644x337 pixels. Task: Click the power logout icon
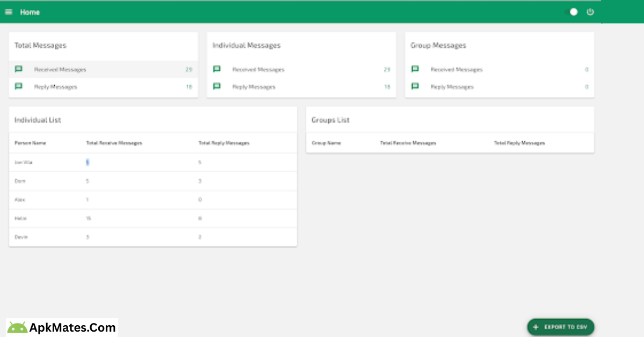tap(590, 11)
